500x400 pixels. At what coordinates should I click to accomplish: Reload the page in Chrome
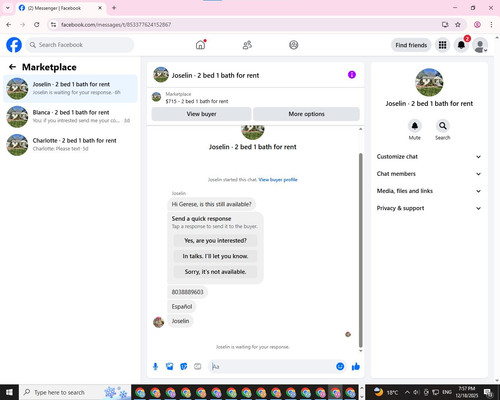(37, 25)
